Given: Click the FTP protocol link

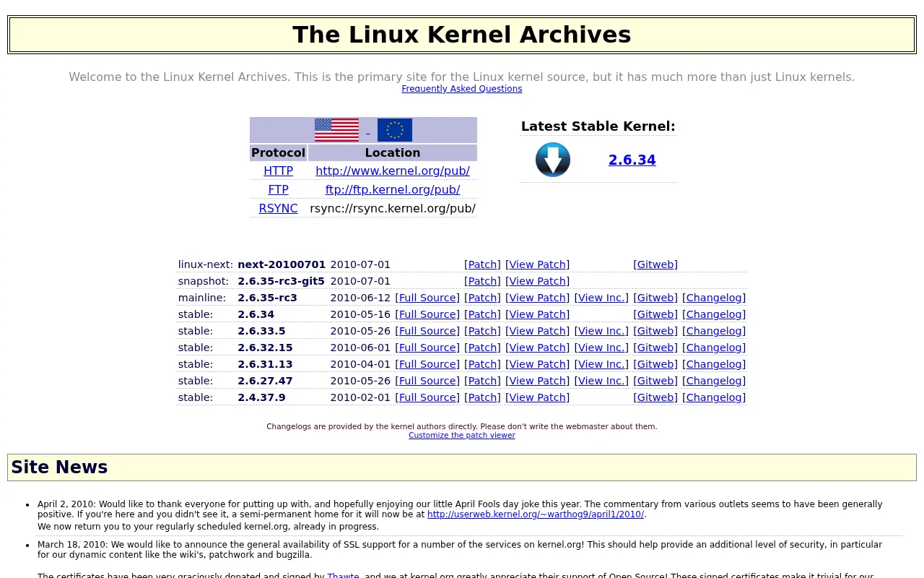Looking at the screenshot, I should pos(278,190).
